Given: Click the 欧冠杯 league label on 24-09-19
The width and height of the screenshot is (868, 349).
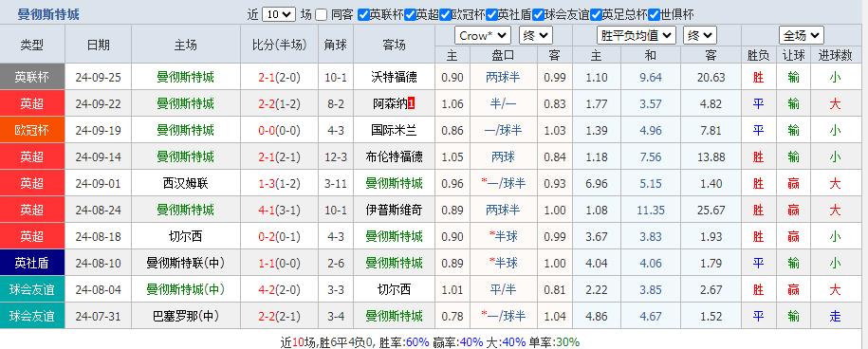Looking at the screenshot, I should (x=32, y=131).
